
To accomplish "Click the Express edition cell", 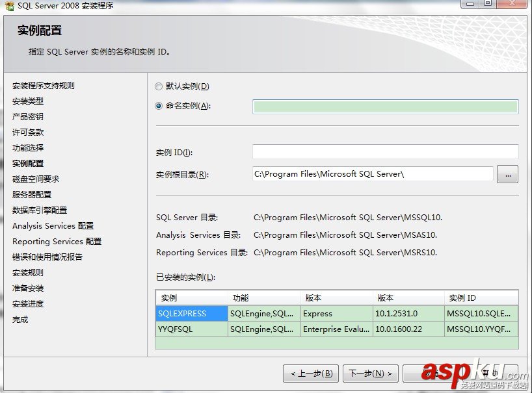I will (x=337, y=313).
